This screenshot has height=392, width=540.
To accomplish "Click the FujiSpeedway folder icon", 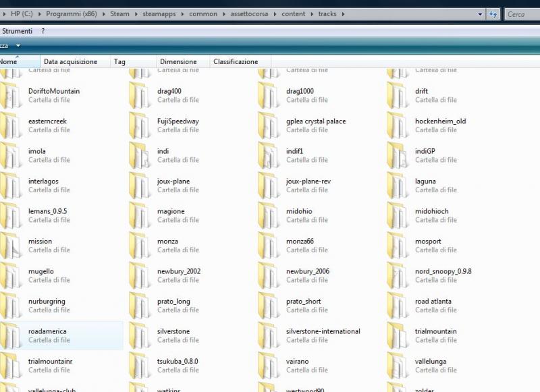I will tap(140, 125).
